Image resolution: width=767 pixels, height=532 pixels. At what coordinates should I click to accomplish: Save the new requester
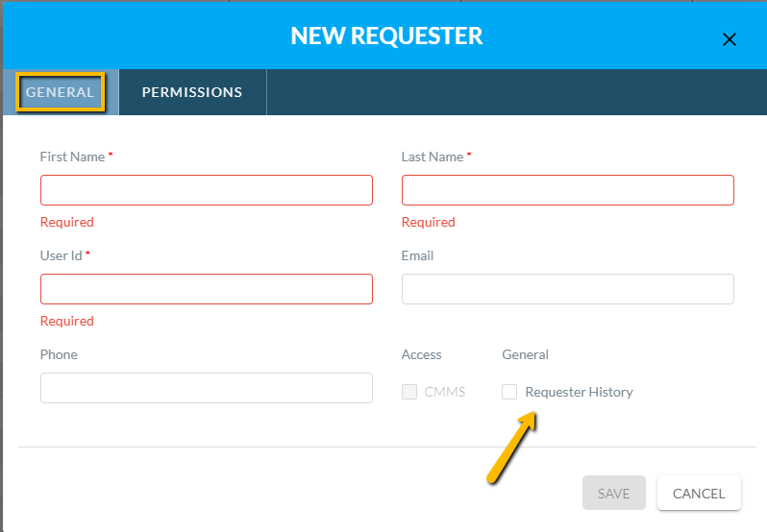[614, 493]
